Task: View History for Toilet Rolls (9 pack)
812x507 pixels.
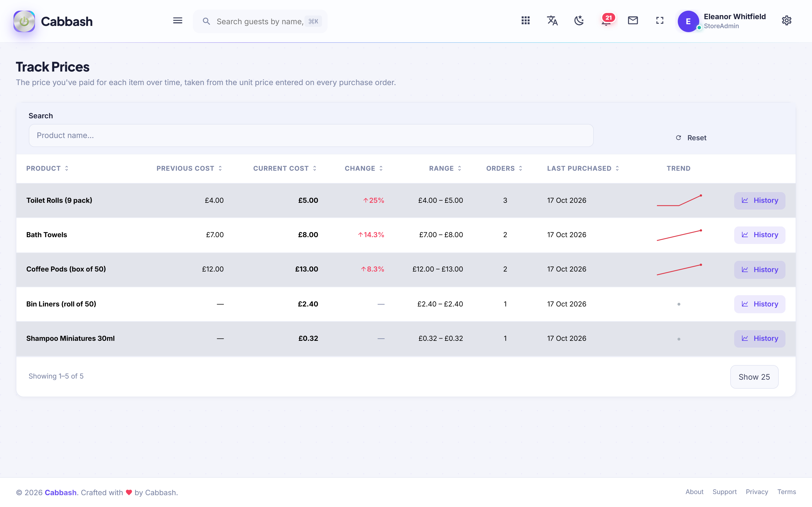Action: pos(759,201)
